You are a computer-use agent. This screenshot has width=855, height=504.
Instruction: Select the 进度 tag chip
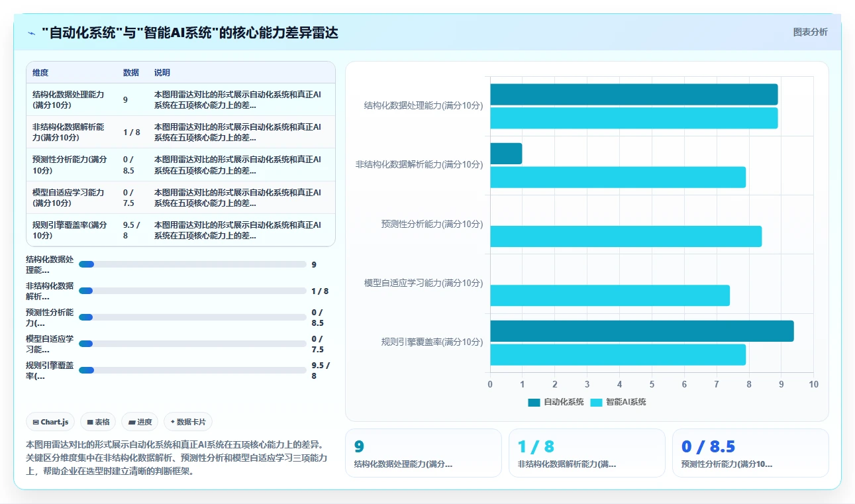[140, 422]
